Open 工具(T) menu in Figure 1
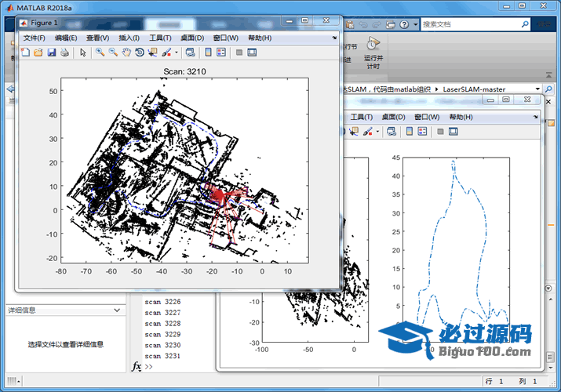This screenshot has width=561, height=392. (160, 38)
